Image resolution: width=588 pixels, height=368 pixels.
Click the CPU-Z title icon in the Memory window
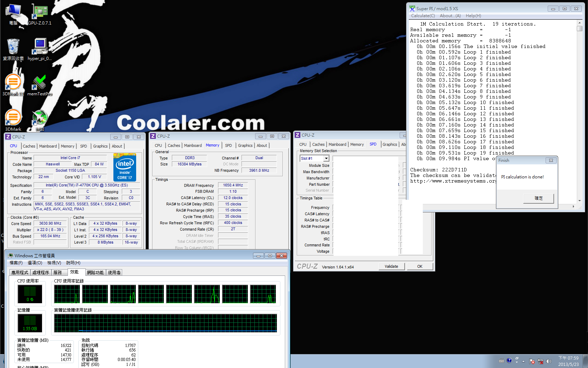coord(153,136)
